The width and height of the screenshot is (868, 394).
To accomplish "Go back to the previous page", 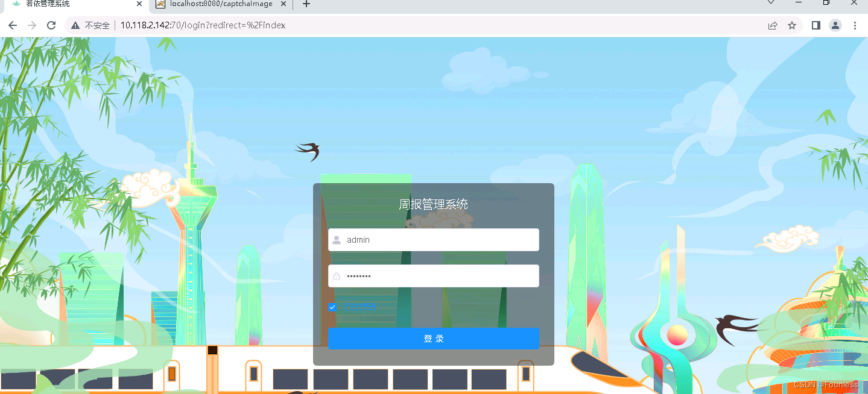I will [x=13, y=25].
